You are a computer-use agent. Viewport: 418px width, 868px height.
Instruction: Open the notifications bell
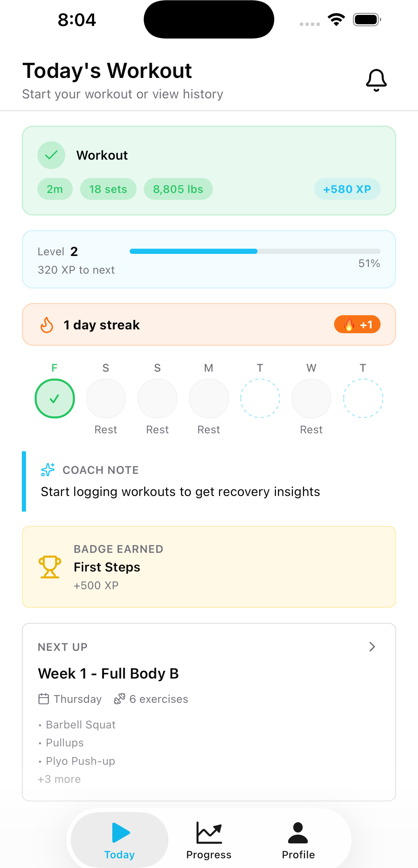click(x=376, y=80)
